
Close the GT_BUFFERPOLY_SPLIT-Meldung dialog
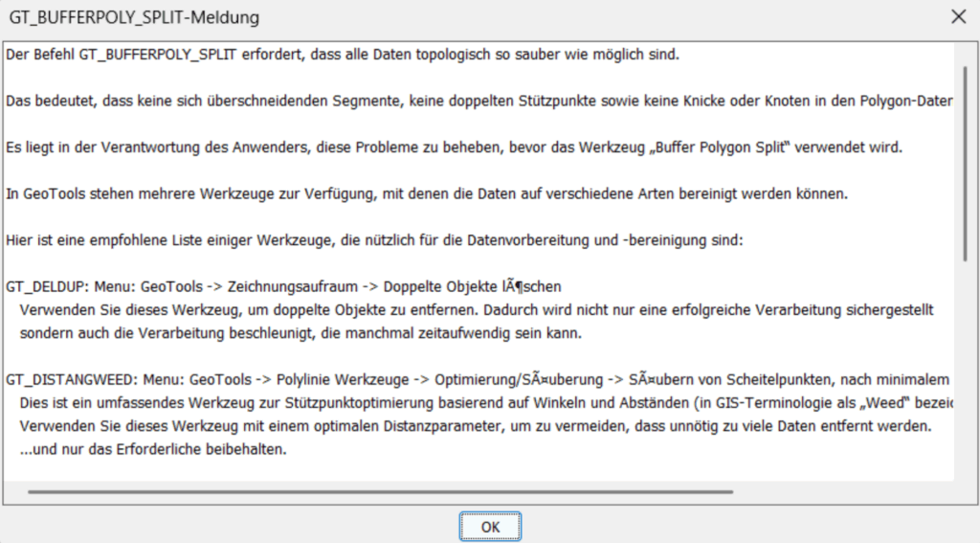957,17
